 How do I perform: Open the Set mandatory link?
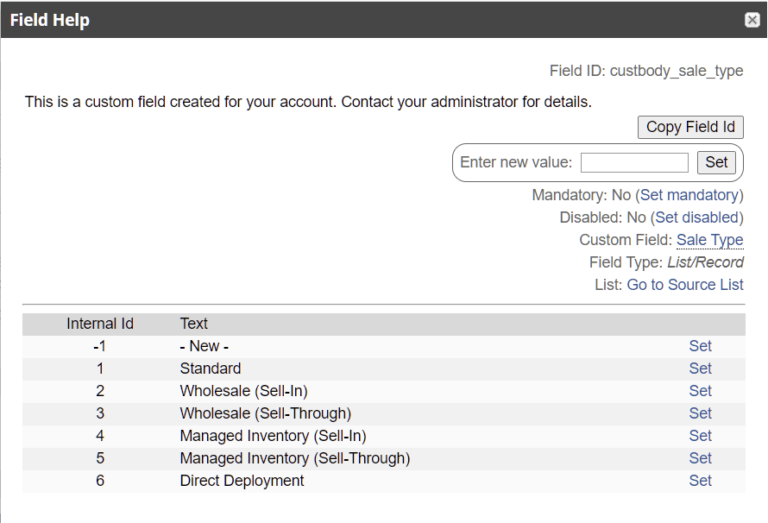pyautogui.click(x=689, y=195)
